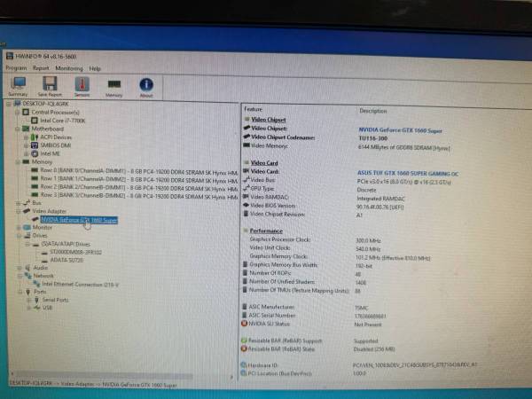Screen dimensions: 532x399
Task: Open the About info icon
Action: [146, 85]
